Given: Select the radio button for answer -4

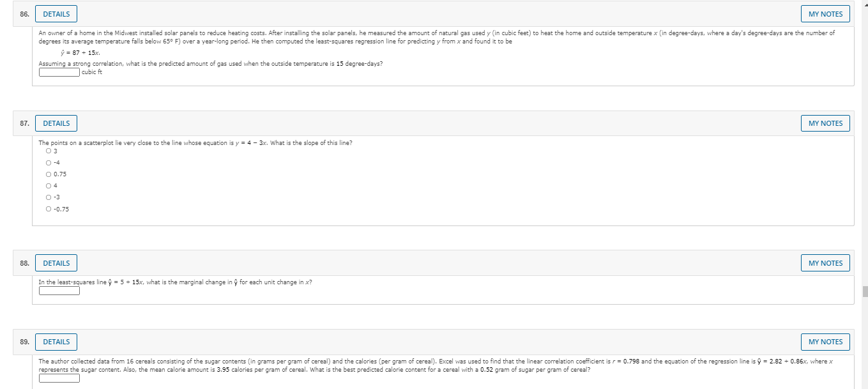Looking at the screenshot, I should pyautogui.click(x=49, y=162).
